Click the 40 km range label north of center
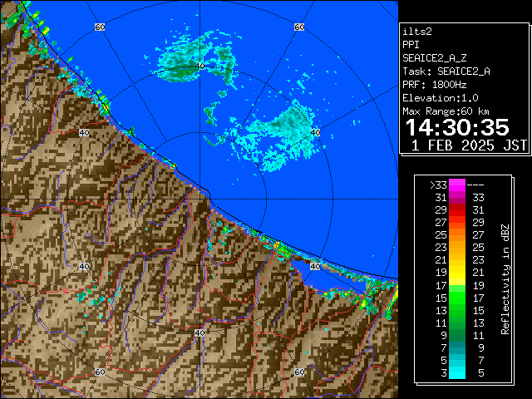Viewport: 532px width, 399px height. (199, 66)
